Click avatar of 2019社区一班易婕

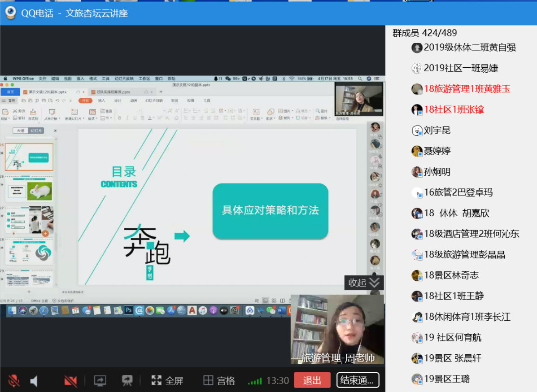click(417, 68)
